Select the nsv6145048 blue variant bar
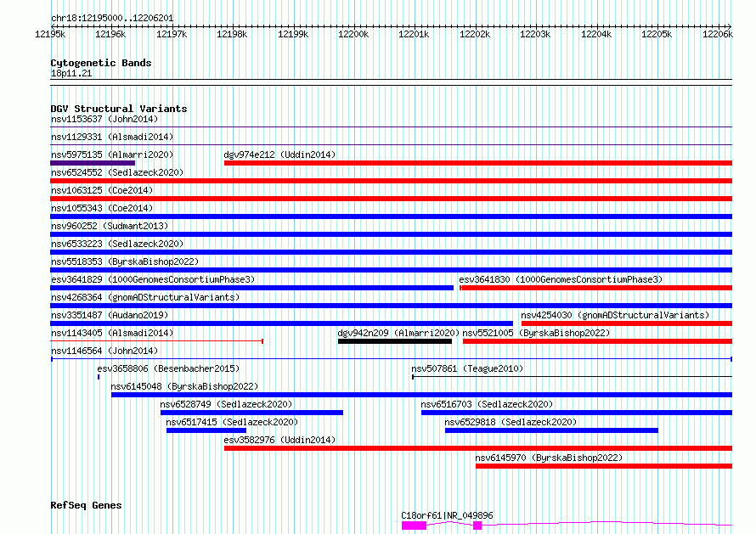The width and height of the screenshot is (756, 534). (x=422, y=395)
